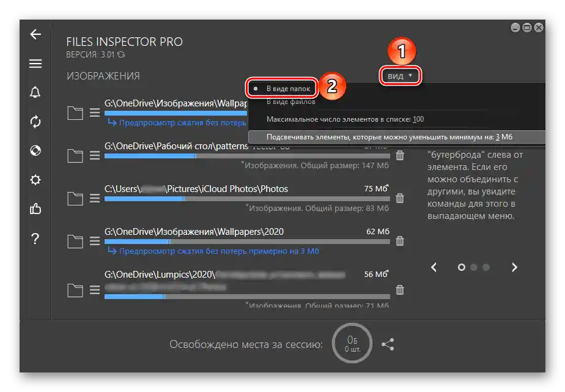Screen dimensions: 565x392
Task: Select the first tip page dot
Action: pos(461,267)
